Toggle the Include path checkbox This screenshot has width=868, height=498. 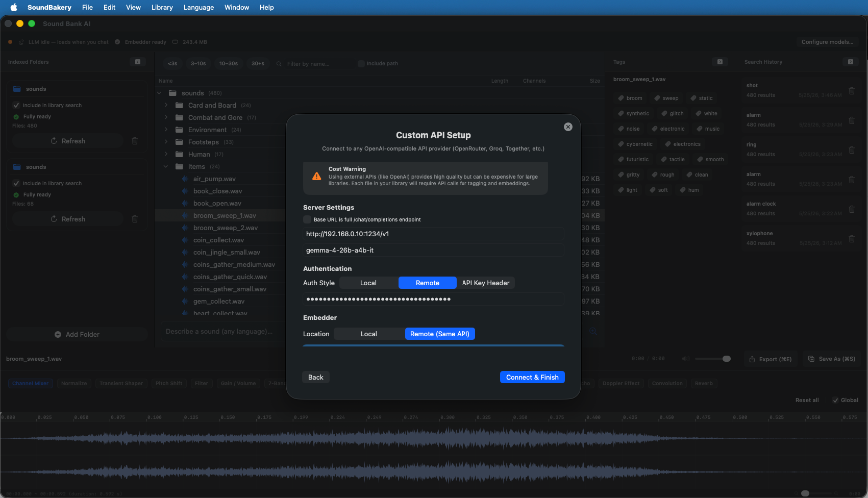(361, 63)
